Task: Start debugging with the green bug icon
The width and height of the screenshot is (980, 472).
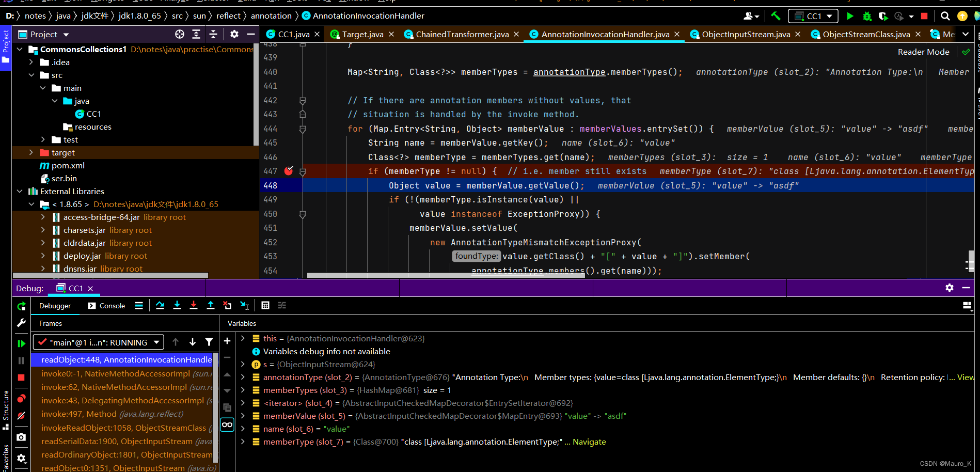Action: click(867, 16)
